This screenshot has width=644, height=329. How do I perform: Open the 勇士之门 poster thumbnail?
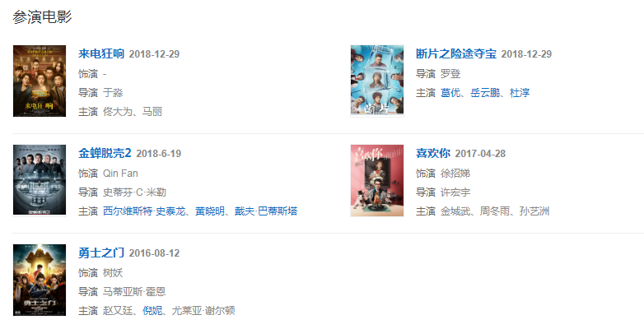(40, 280)
